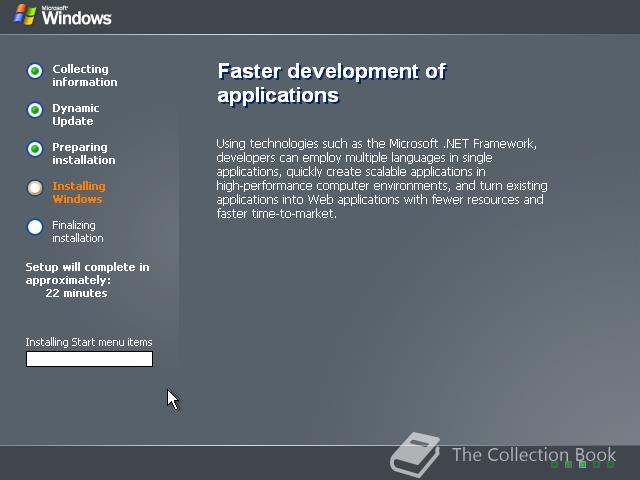Click the installation progress bar

(x=89, y=359)
